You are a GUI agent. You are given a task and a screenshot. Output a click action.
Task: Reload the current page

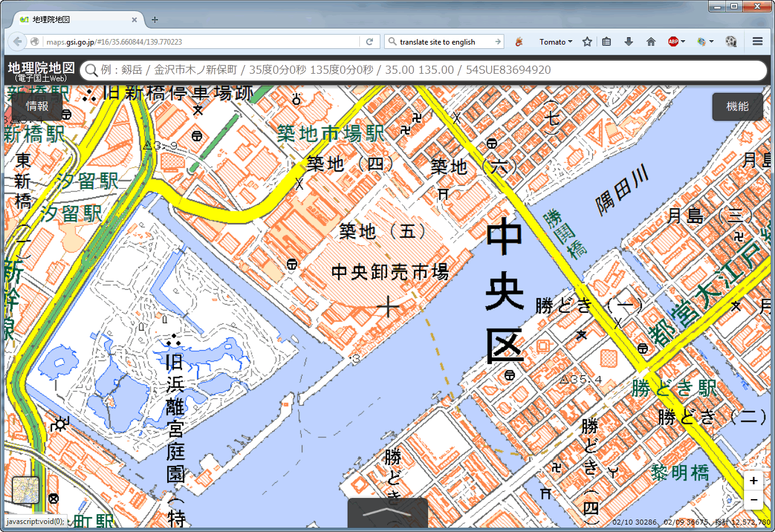[370, 41]
